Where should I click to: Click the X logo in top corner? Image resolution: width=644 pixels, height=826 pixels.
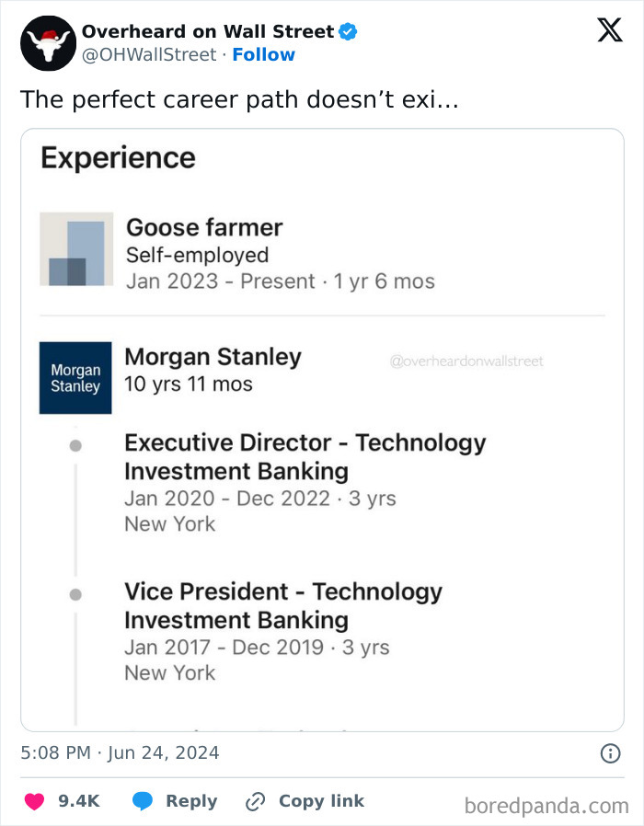coord(609,31)
